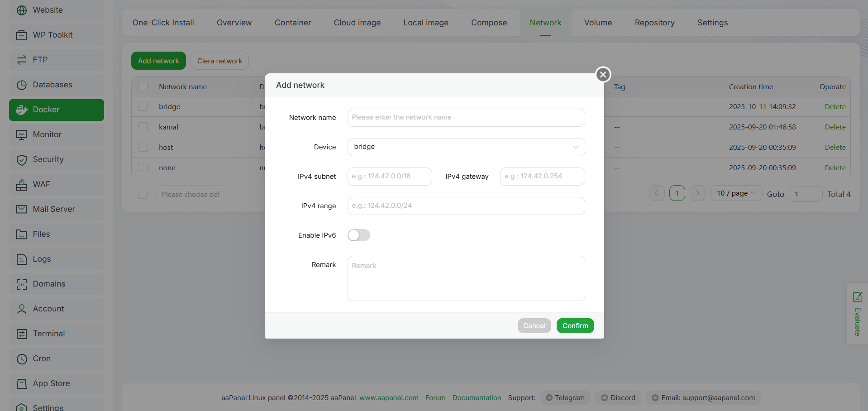Viewport: 868px width, 411px height.
Task: Click the Cron clock icon
Action: point(22,358)
